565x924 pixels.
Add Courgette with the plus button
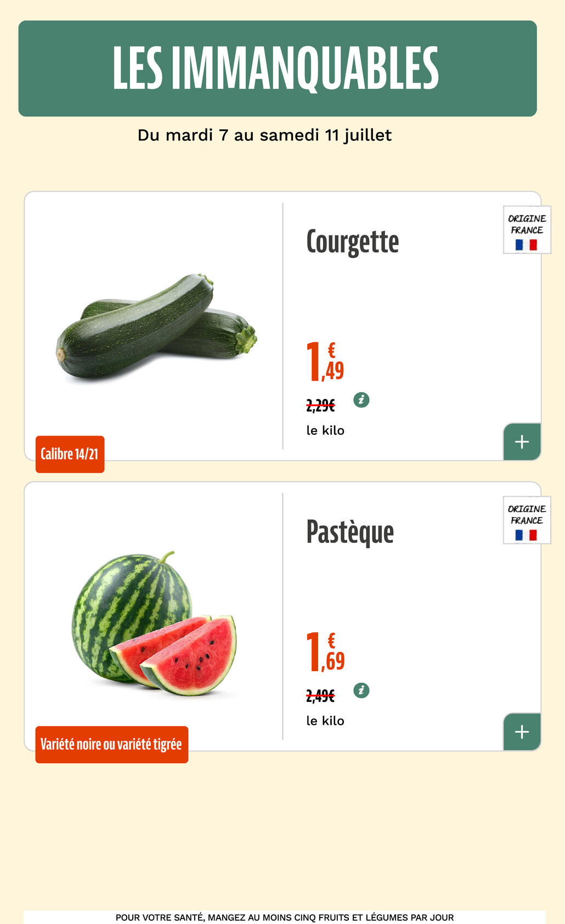522,441
